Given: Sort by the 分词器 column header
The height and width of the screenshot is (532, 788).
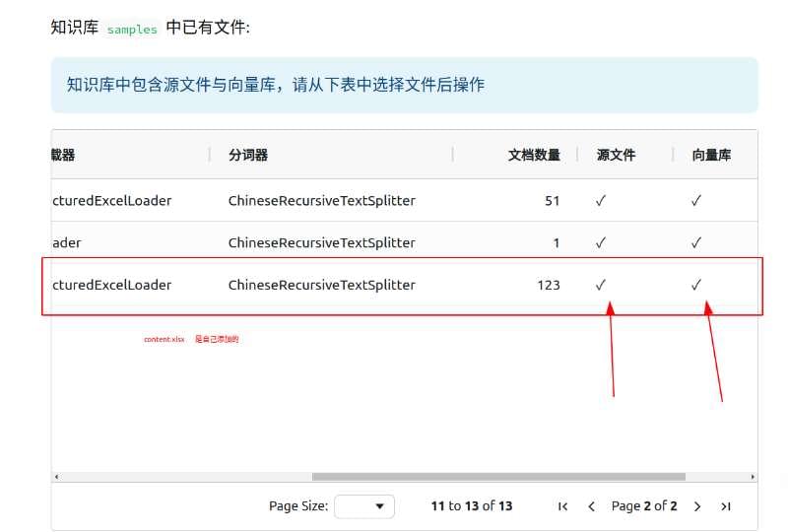Looking at the screenshot, I should tap(248, 155).
